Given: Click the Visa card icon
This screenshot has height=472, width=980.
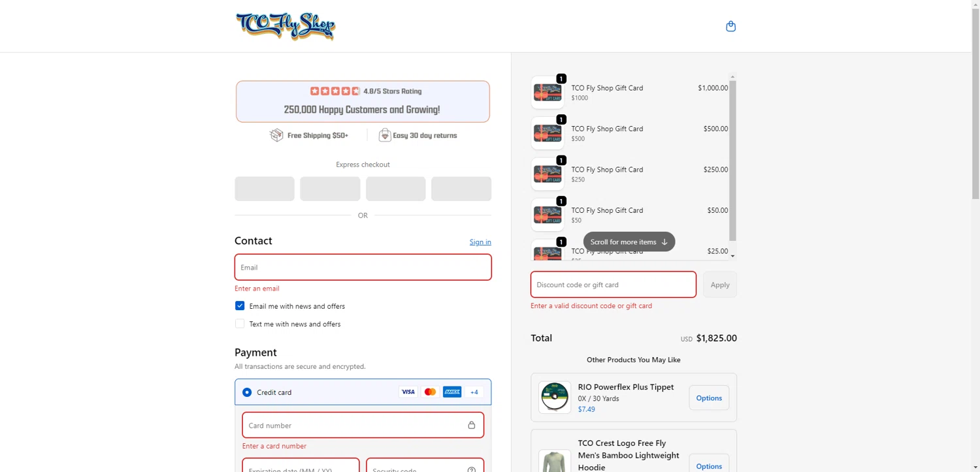Looking at the screenshot, I should click(408, 392).
